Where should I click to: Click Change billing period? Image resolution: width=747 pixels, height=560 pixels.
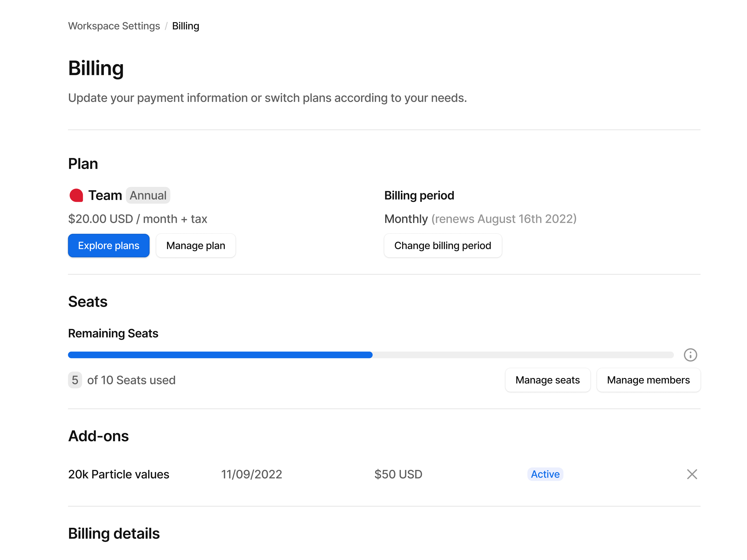[443, 245]
